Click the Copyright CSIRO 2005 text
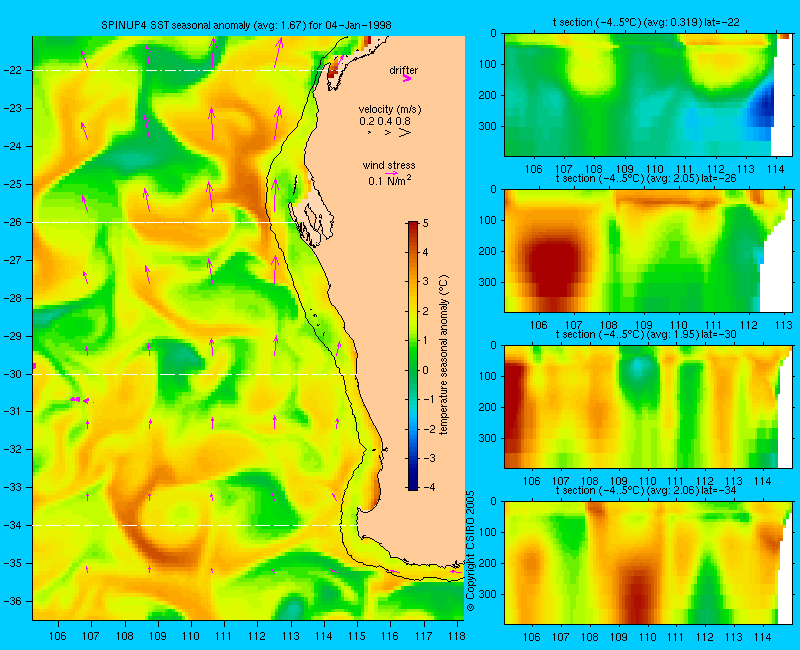 (x=470, y=551)
